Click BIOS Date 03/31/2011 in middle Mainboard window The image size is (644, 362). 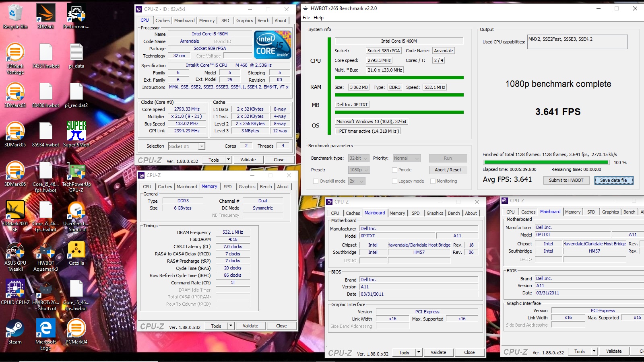[x=419, y=294]
